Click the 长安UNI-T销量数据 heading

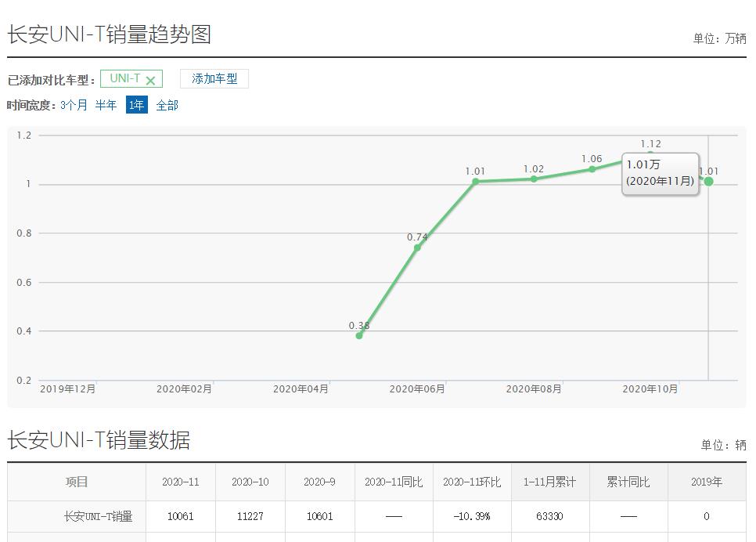tap(99, 440)
